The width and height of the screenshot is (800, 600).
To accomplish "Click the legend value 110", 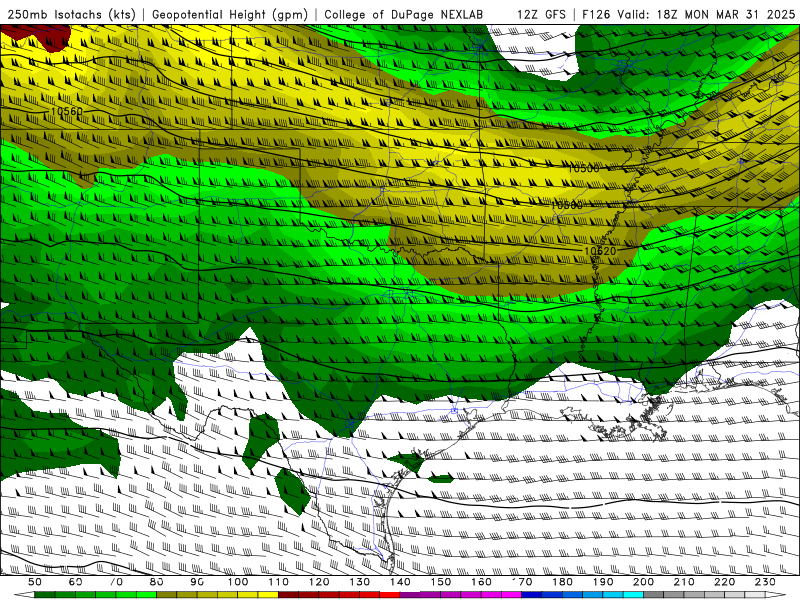I will [x=278, y=582].
